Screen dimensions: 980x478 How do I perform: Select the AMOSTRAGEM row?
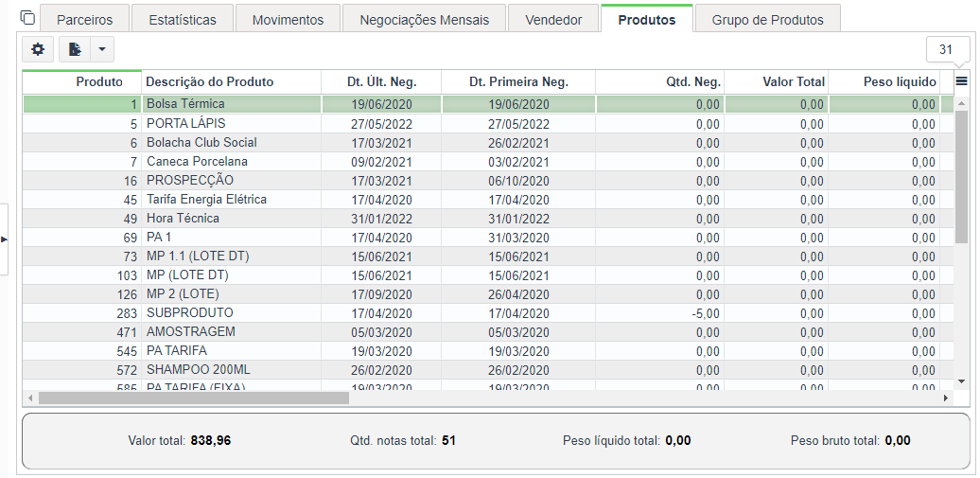click(x=488, y=331)
